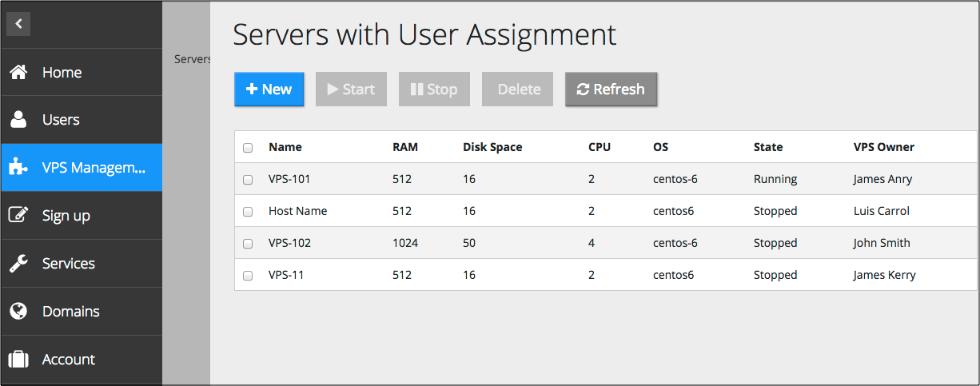The image size is (980, 386).
Task: Check the box for VPS-101
Action: pyautogui.click(x=248, y=180)
